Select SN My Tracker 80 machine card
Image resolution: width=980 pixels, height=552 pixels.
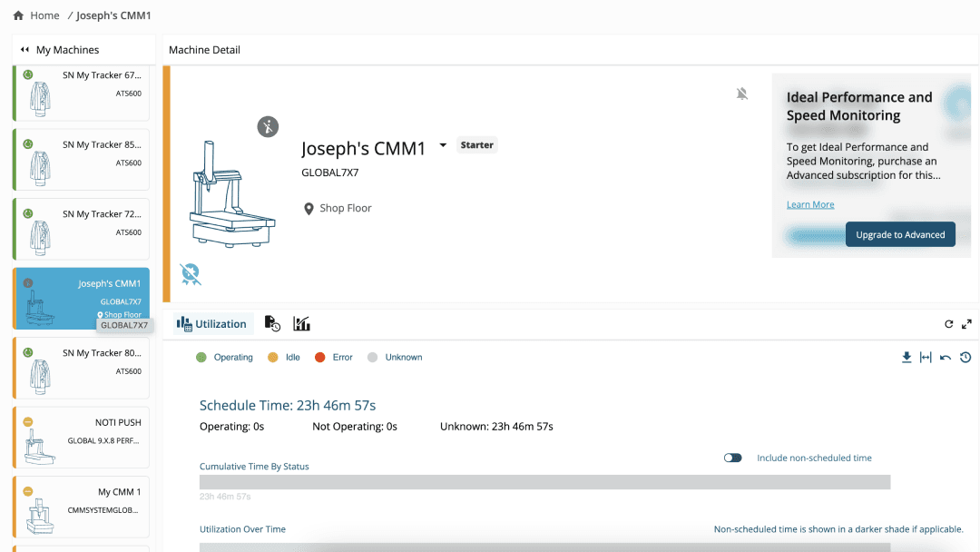(x=82, y=368)
